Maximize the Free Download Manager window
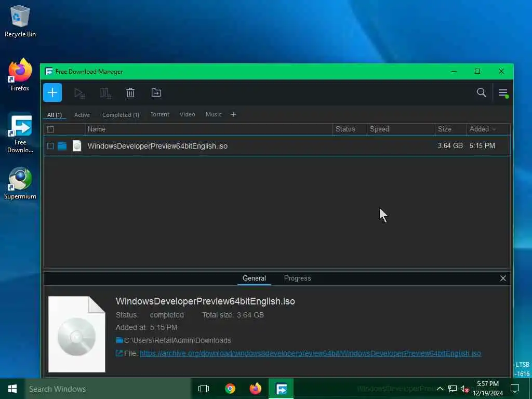 477,71
